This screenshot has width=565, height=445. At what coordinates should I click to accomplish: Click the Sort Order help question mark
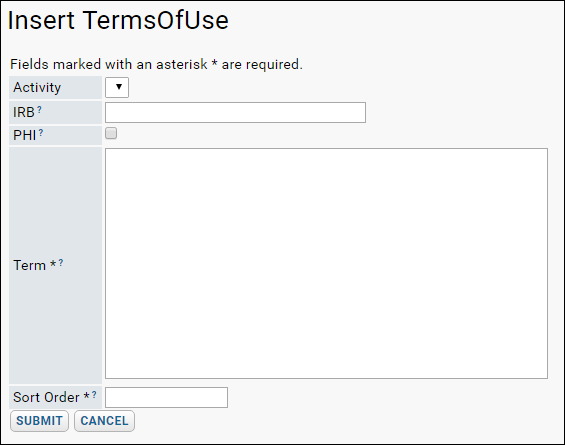94,395
